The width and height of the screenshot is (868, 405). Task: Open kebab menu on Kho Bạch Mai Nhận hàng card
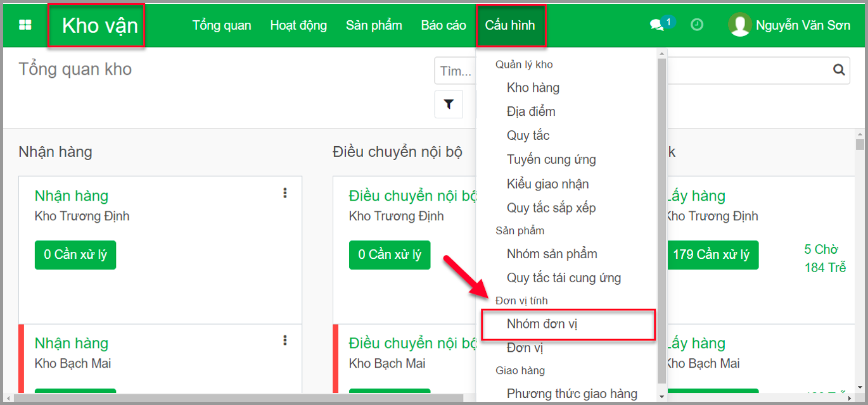tap(285, 340)
